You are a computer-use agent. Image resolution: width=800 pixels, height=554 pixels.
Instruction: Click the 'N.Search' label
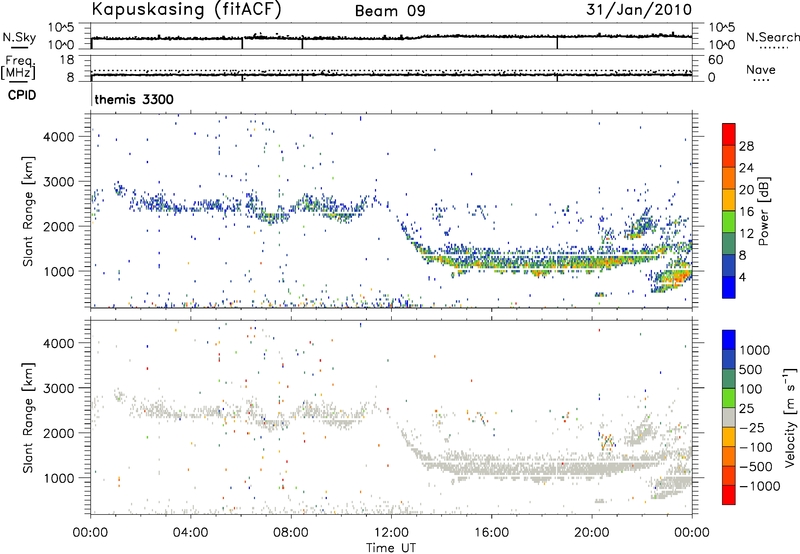click(773, 37)
